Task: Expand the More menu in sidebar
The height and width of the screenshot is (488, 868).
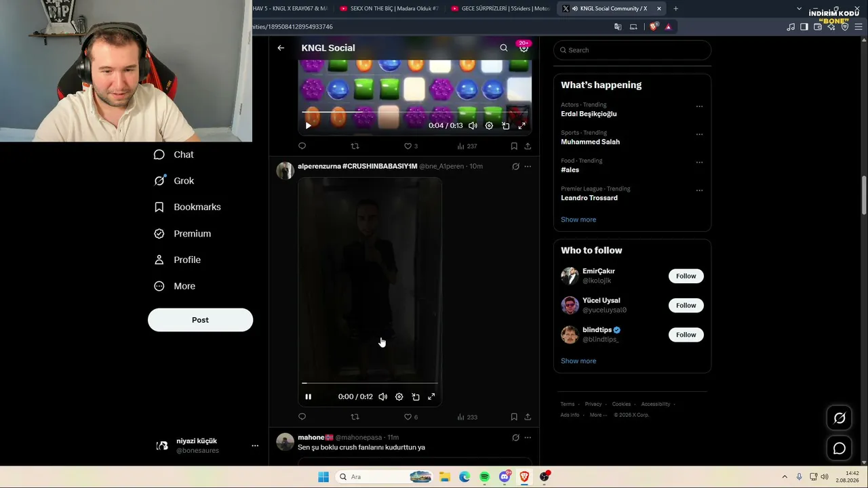Action: click(174, 286)
